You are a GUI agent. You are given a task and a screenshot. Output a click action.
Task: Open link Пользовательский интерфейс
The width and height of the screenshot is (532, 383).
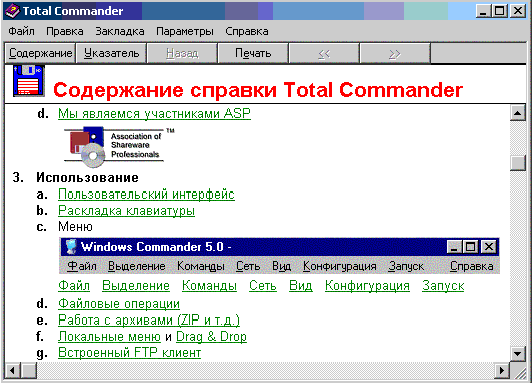146,194
